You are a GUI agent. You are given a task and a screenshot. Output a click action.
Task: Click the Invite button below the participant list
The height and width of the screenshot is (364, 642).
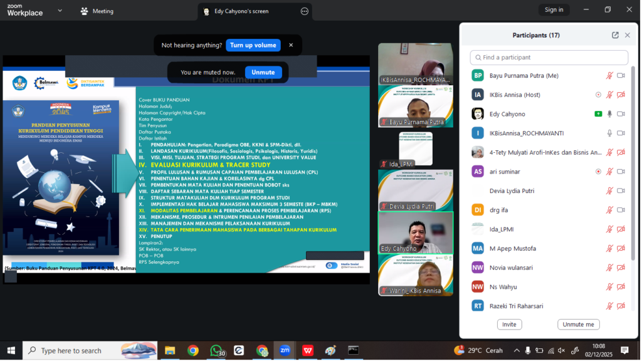[509, 325]
